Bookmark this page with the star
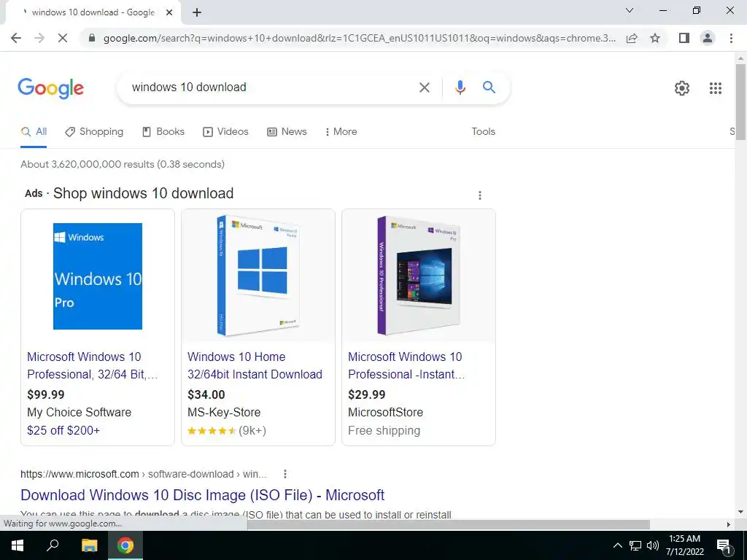 pos(655,38)
